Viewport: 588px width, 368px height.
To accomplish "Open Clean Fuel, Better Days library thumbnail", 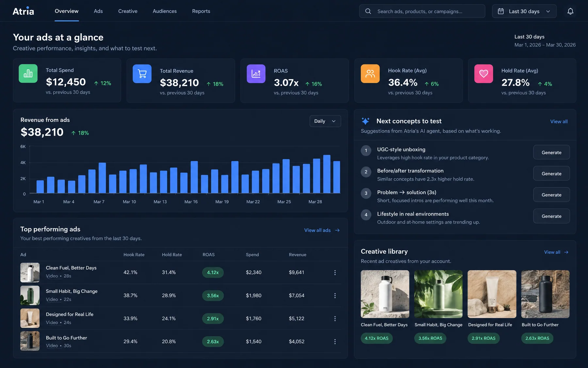I will (x=385, y=294).
